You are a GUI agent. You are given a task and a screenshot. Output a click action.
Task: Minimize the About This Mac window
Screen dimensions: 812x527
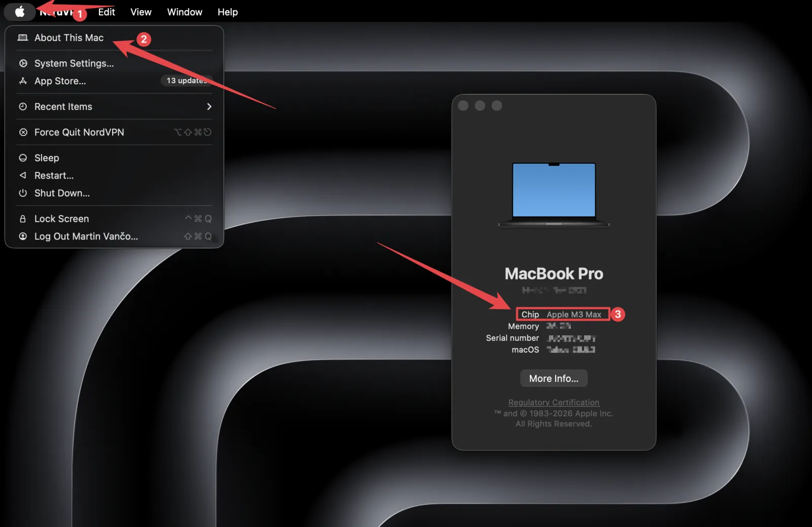(x=480, y=106)
